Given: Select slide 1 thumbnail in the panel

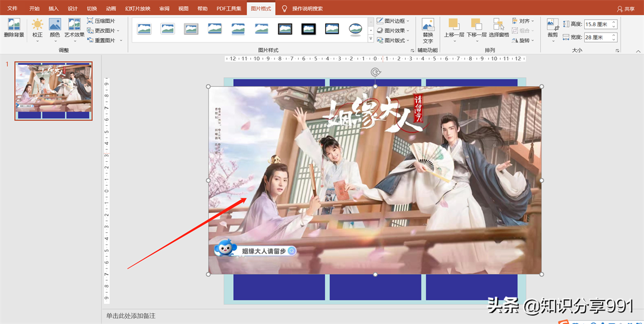Looking at the screenshot, I should click(54, 91).
